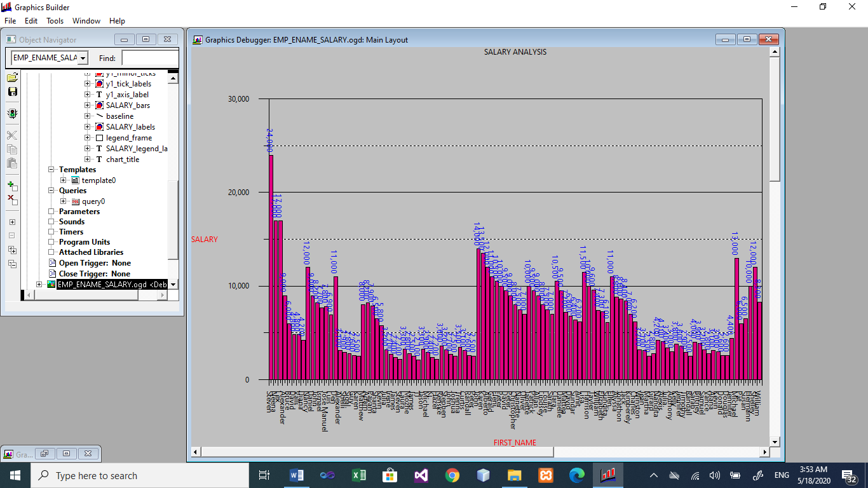Select the Sounds tree node
This screenshot has height=488, width=868.
pos(72,222)
